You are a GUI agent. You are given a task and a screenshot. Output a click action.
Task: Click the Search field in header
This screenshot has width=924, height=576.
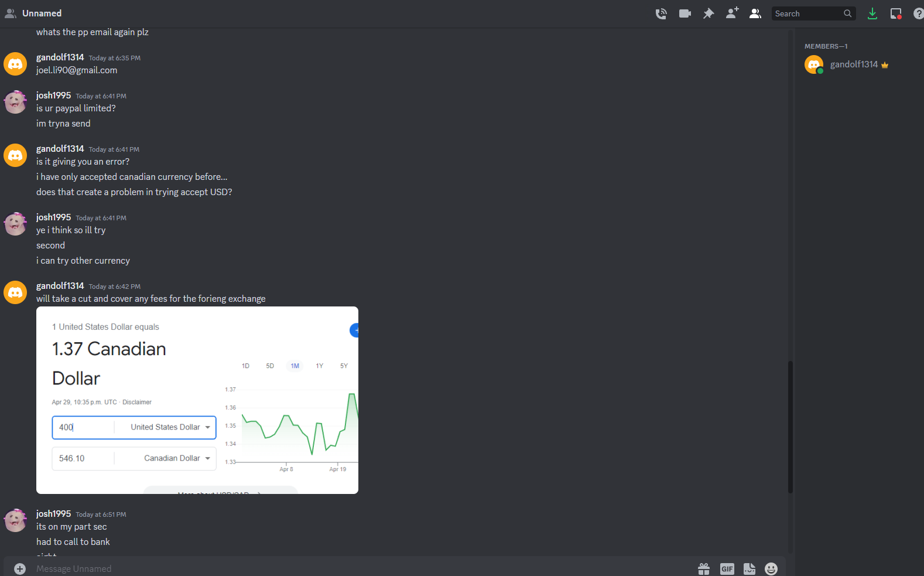813,13
